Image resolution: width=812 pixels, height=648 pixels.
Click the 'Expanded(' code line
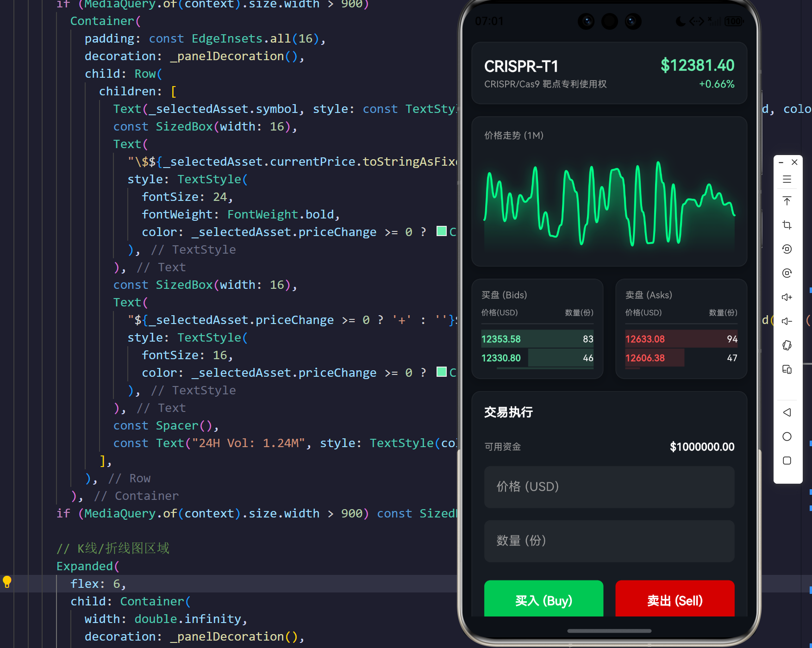point(88,567)
